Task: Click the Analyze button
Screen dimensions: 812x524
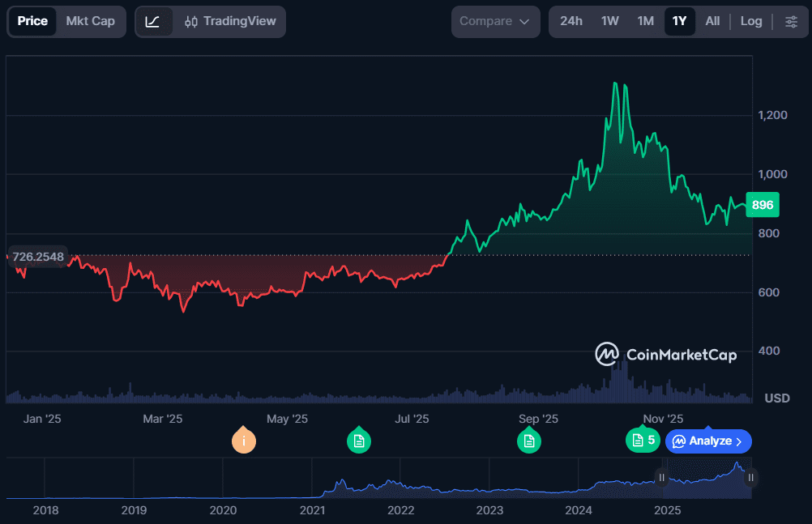Action: 708,441
